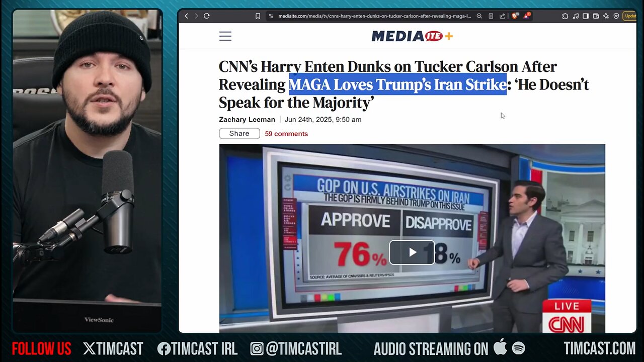Image resolution: width=644 pixels, height=362 pixels.
Task: Open the playlist music note icon
Action: tap(576, 16)
